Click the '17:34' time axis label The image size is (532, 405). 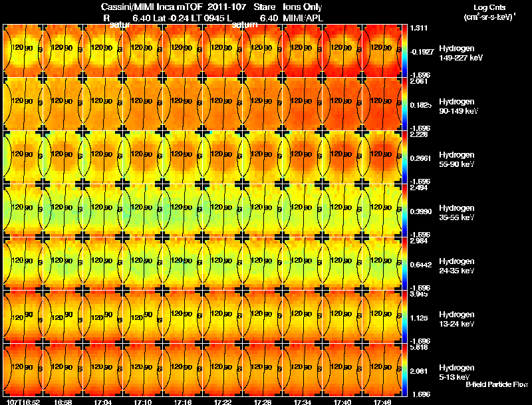[303, 402]
